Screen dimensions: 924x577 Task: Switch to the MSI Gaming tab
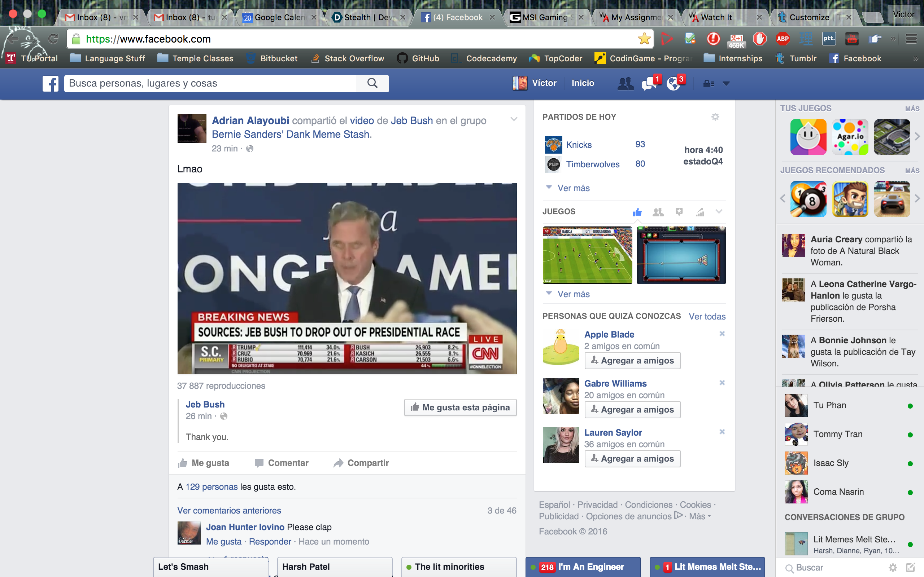(543, 17)
